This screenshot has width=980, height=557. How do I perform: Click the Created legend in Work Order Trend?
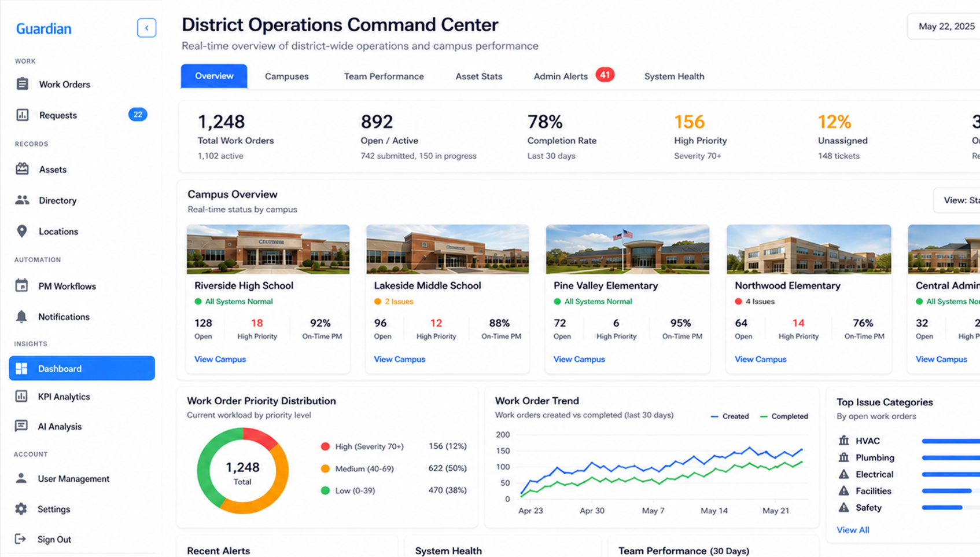point(730,416)
